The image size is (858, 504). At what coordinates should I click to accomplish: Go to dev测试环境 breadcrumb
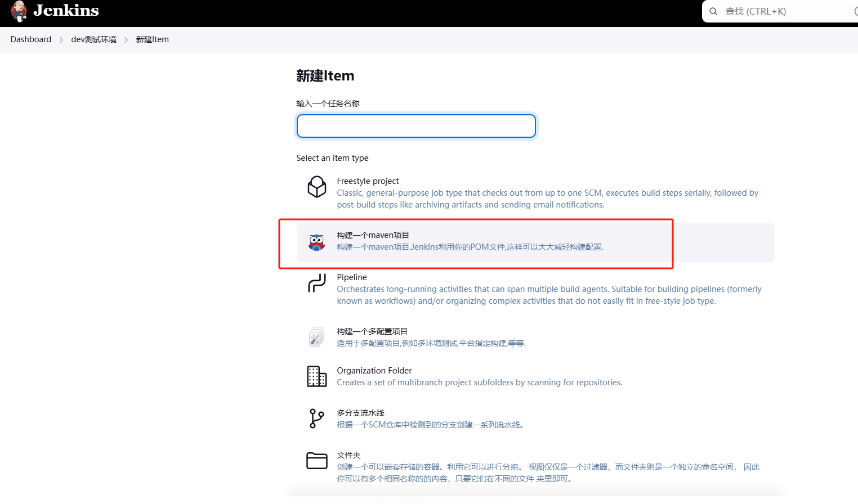(x=94, y=39)
